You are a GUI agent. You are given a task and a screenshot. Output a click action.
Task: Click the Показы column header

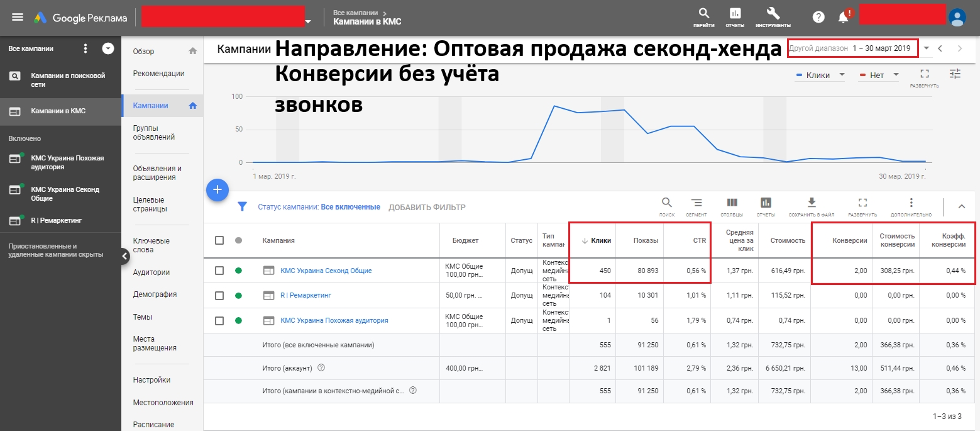tap(646, 240)
